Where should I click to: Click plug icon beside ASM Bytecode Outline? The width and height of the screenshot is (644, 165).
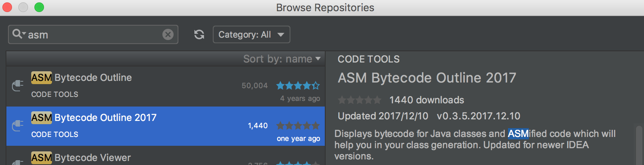coord(18,85)
